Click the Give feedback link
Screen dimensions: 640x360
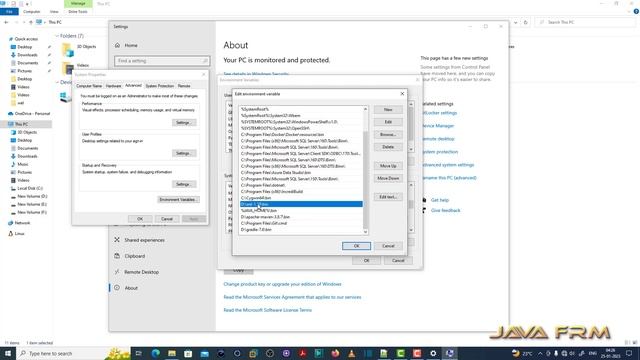445,211
